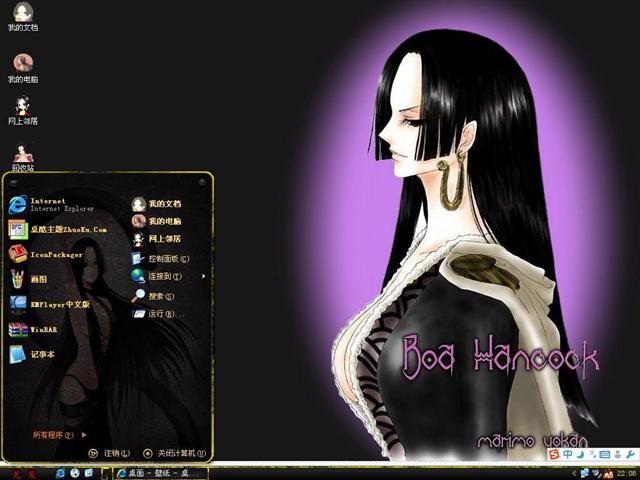The width and height of the screenshot is (640, 480).
Task: Launch Internet Explorer from quick launch bar
Action: [x=60, y=473]
